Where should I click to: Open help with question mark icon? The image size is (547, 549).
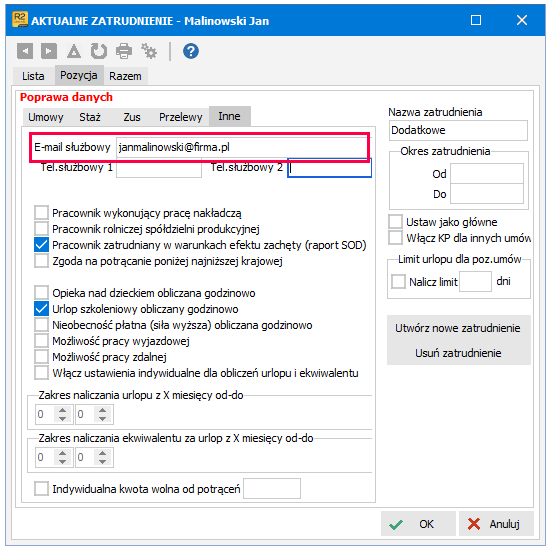[x=191, y=51]
